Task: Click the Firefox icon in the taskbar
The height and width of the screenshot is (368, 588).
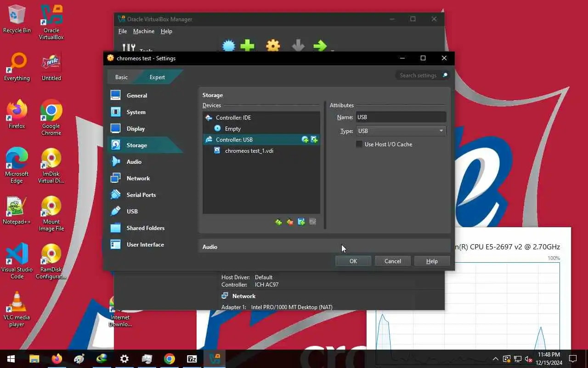Action: (x=57, y=359)
